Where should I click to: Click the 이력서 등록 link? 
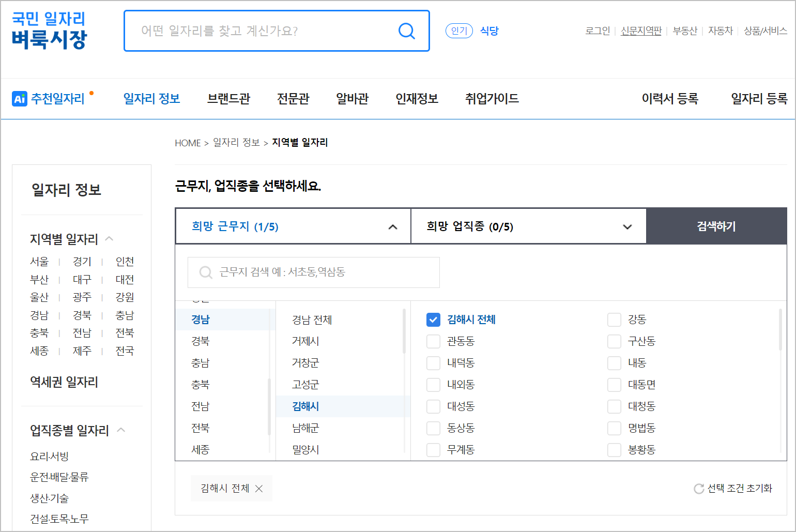click(670, 99)
